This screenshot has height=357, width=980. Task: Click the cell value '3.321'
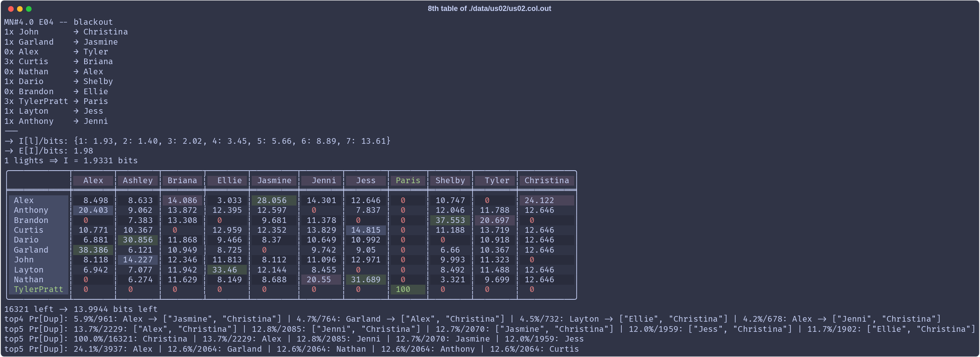tap(453, 279)
